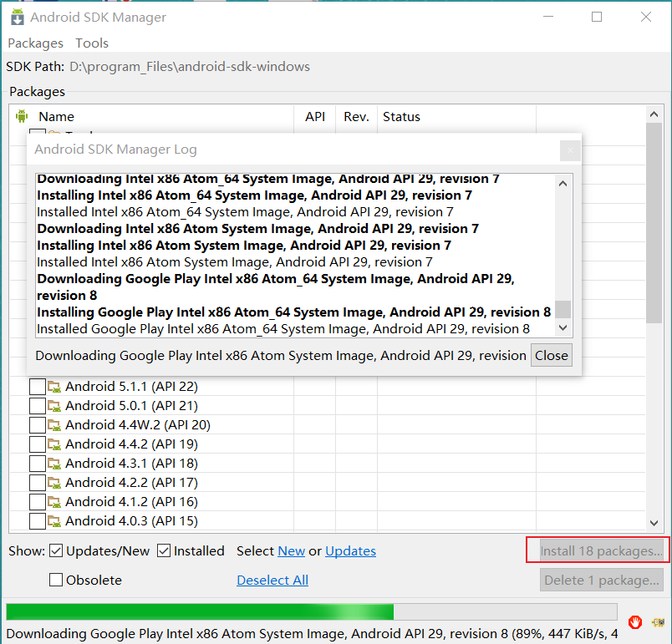Select Android 4.0.3 (API 15) row label
Screen dimensions: 672x644
click(x=131, y=521)
